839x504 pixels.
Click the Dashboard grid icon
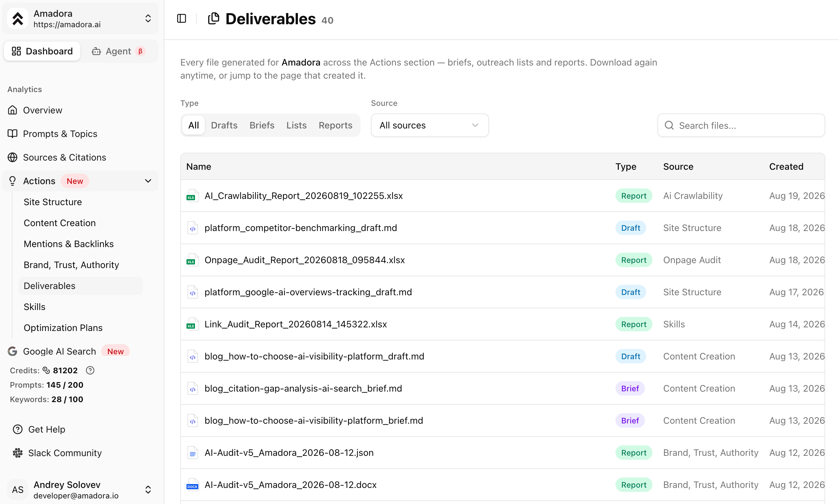tap(16, 51)
